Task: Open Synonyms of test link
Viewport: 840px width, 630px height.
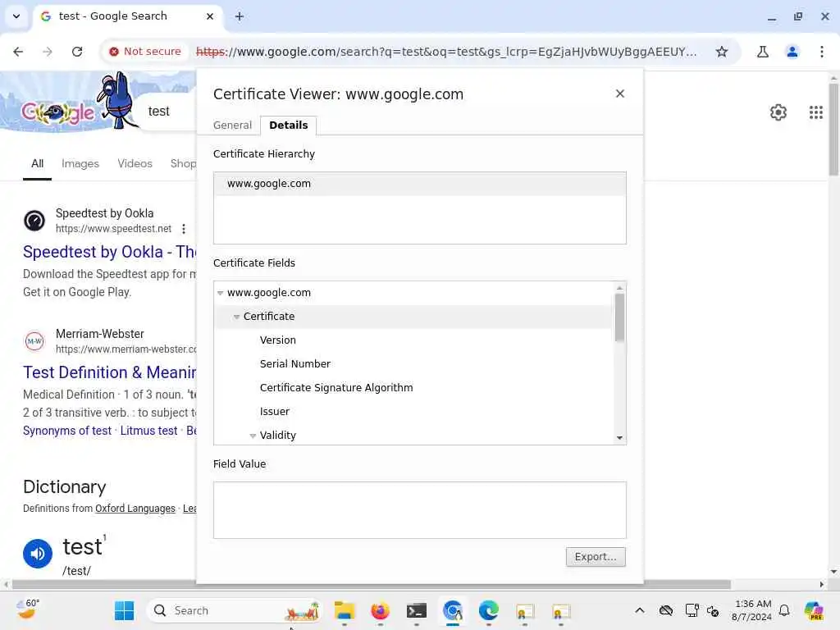Action: point(67,431)
